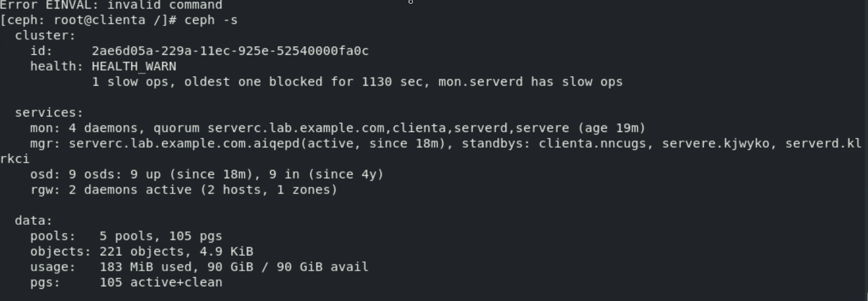
Task: Click the standby mgr 'clienta.nncugs'
Action: (592, 144)
